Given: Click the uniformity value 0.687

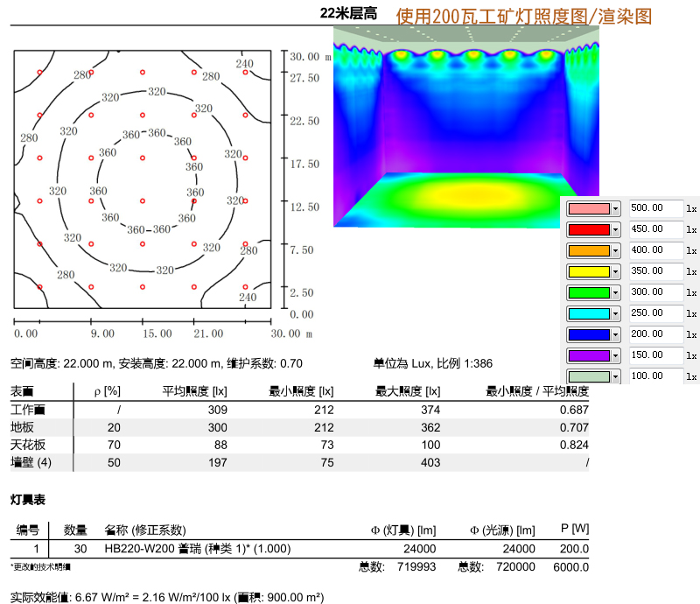Looking at the screenshot, I should point(574,411).
